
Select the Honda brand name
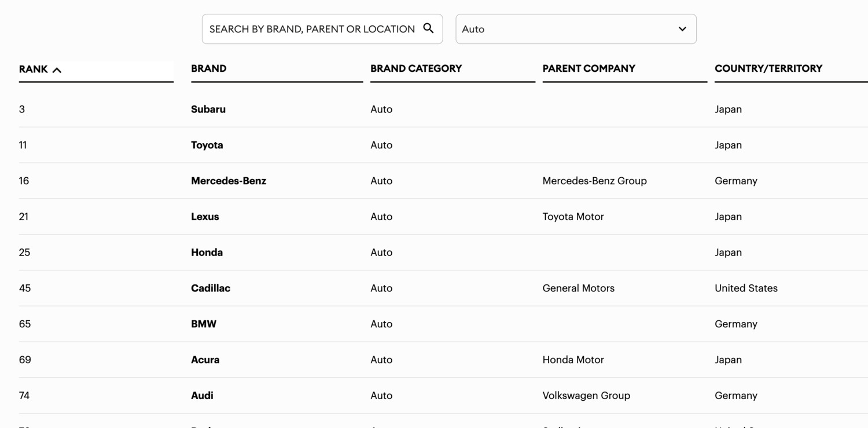(207, 253)
